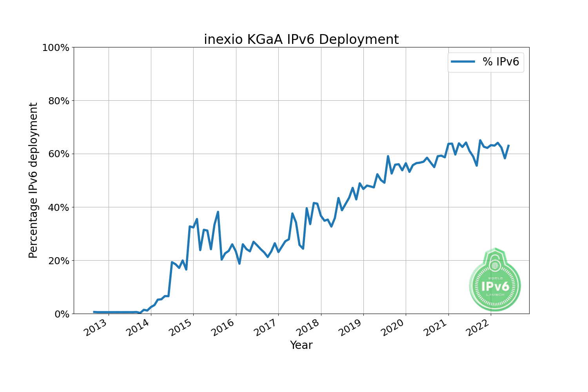Screen dimensions: 588x392
Task: Click the 'Year' x-axis title
Action: [301, 345]
